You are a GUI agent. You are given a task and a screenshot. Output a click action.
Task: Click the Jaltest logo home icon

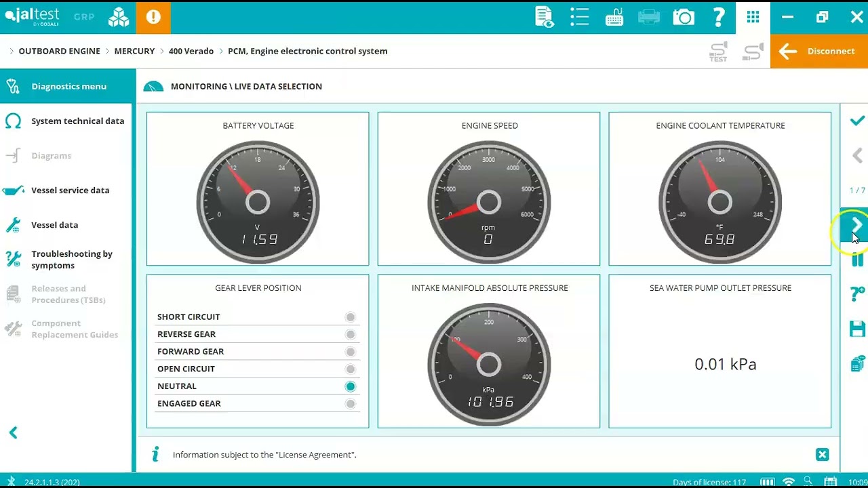32,17
